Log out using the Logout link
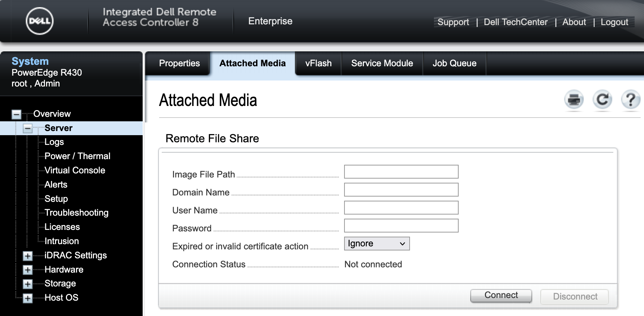The image size is (644, 316). click(x=614, y=22)
